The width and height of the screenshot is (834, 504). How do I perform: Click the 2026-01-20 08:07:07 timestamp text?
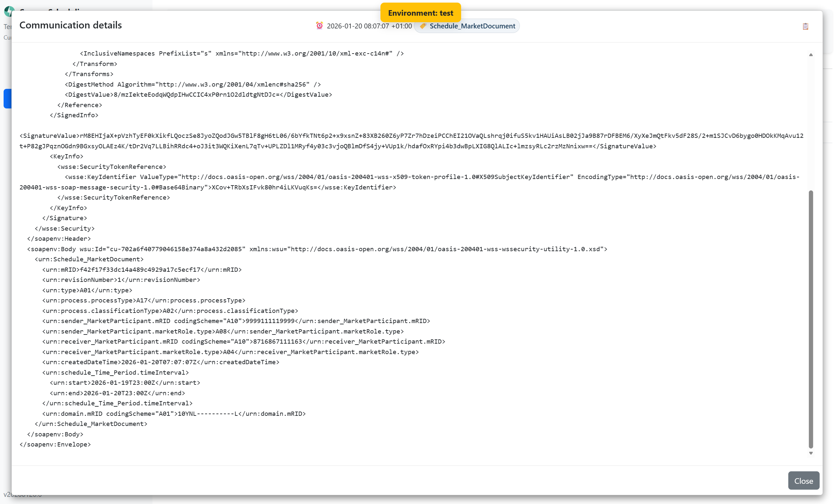[x=369, y=26]
